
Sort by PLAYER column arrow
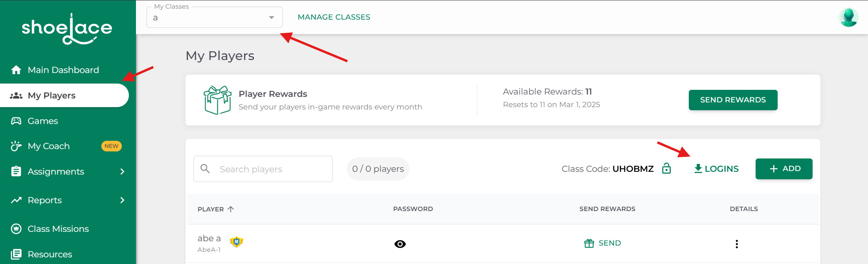click(x=231, y=209)
